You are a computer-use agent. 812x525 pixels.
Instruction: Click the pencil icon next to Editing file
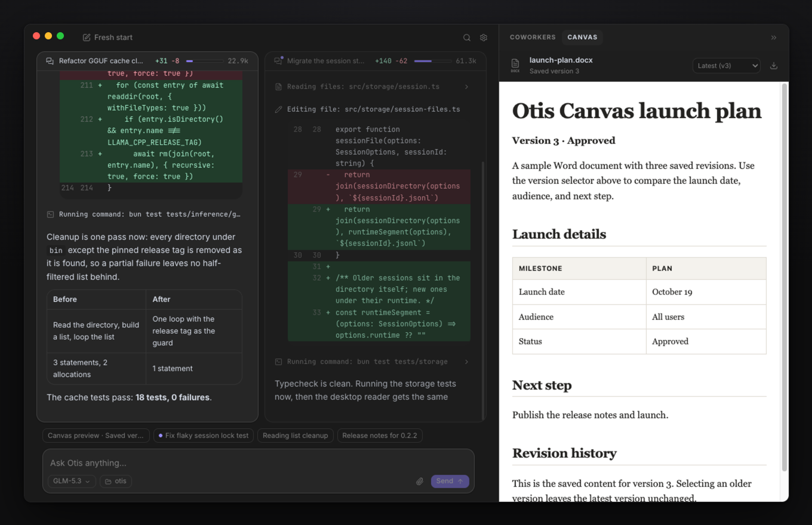click(279, 109)
